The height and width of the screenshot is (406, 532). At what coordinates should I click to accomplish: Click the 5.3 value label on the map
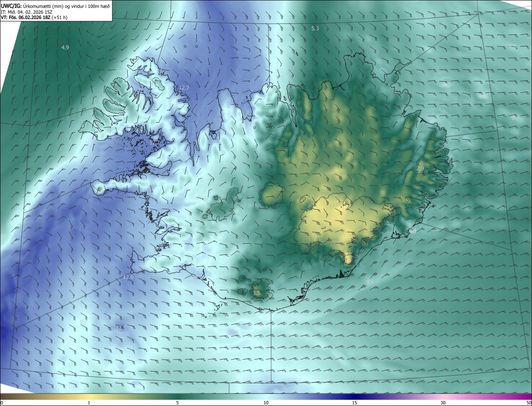[315, 28]
